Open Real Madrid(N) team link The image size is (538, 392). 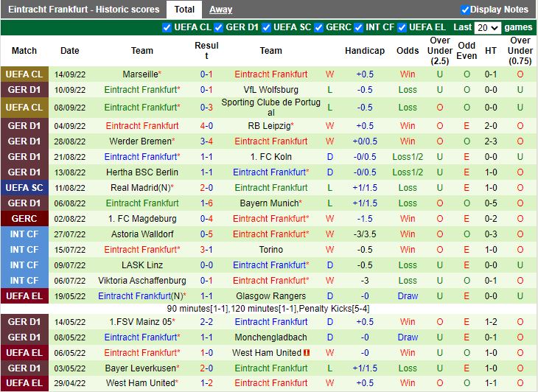coord(140,188)
